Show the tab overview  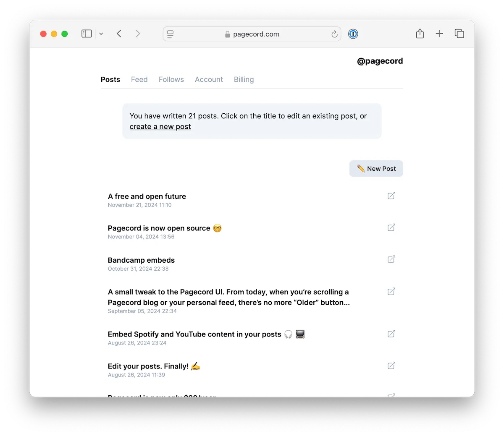[459, 34]
